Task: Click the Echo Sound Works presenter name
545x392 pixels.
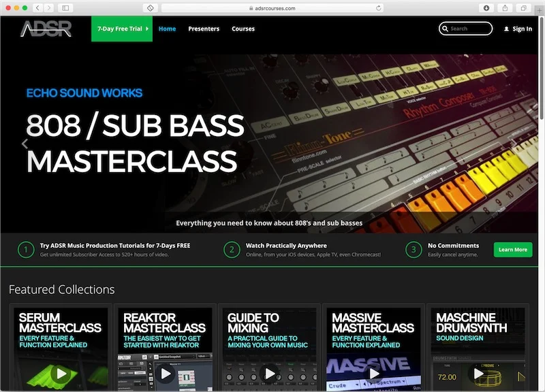Action: pyautogui.click(x=84, y=93)
